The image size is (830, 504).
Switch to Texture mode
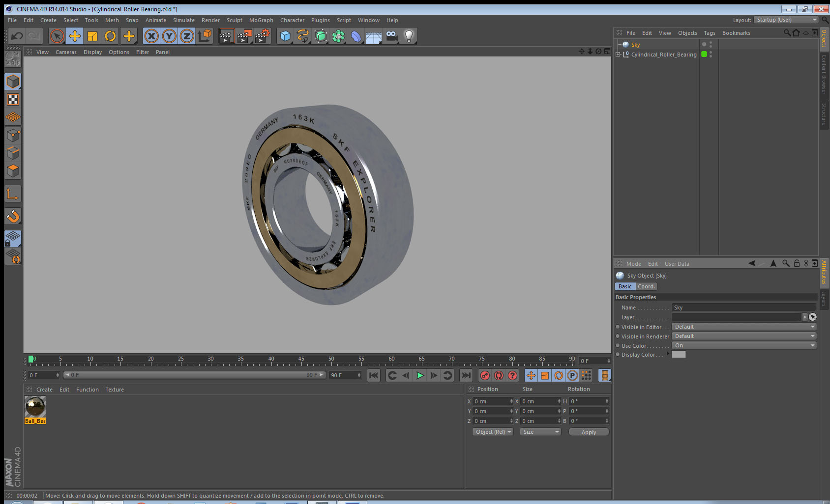(13, 100)
